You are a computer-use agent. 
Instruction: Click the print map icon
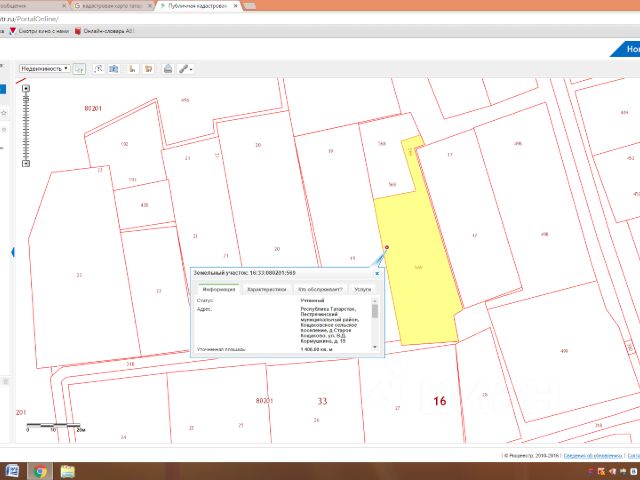pos(168,69)
